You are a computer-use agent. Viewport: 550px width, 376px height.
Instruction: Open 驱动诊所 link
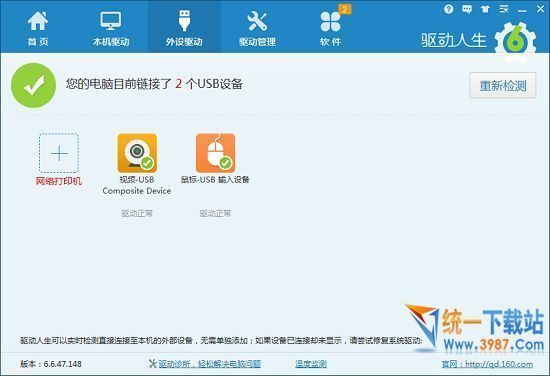click(209, 364)
